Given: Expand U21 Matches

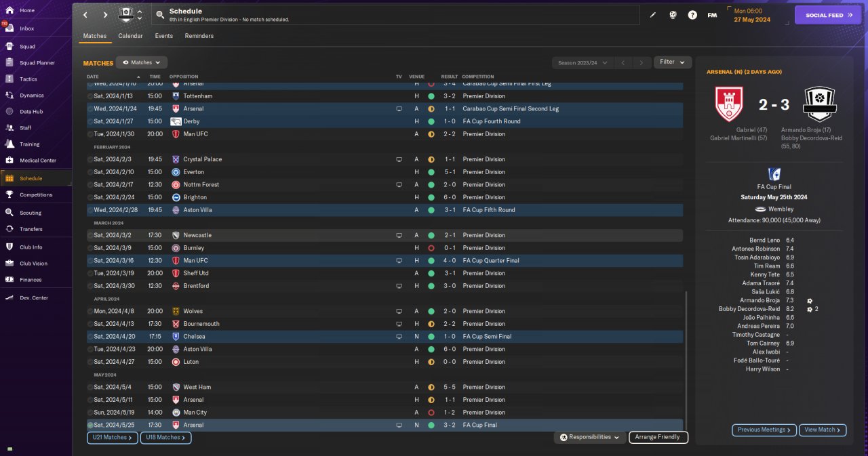Looking at the screenshot, I should [113, 438].
